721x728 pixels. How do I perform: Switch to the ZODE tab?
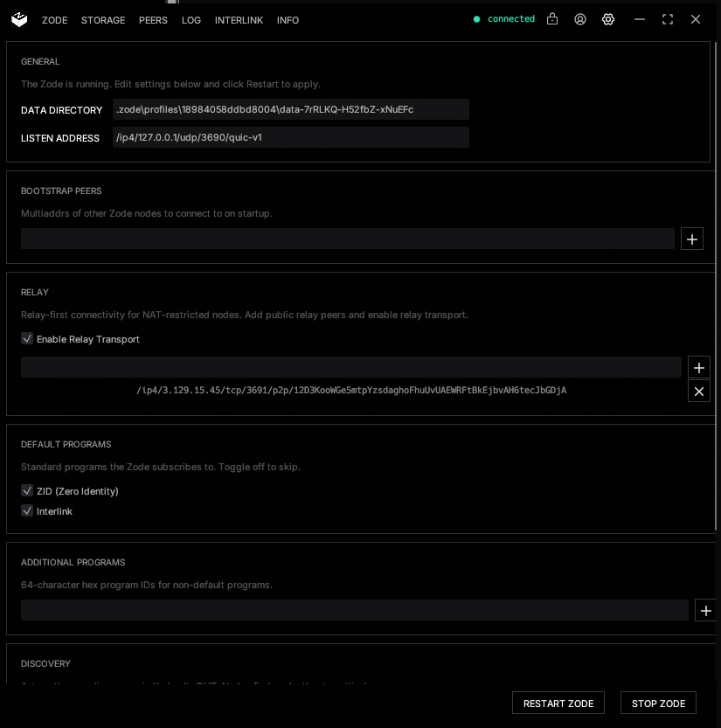point(55,20)
